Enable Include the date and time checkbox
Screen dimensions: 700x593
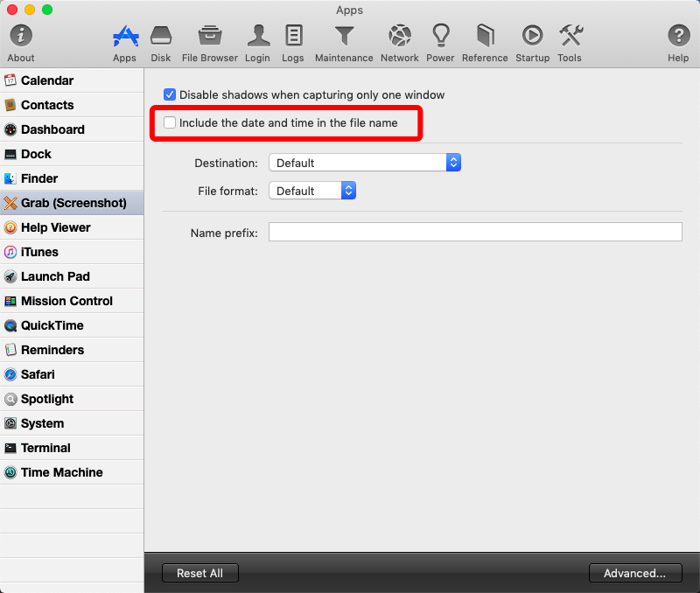pyautogui.click(x=170, y=122)
